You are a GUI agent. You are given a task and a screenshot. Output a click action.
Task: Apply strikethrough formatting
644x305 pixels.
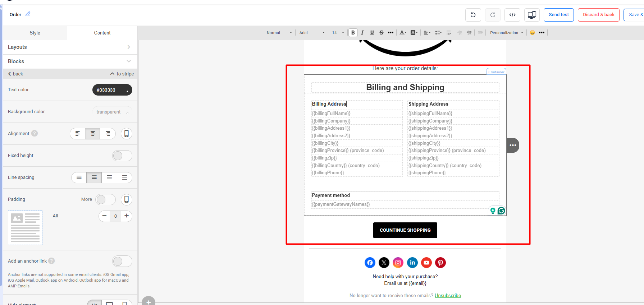tap(381, 33)
